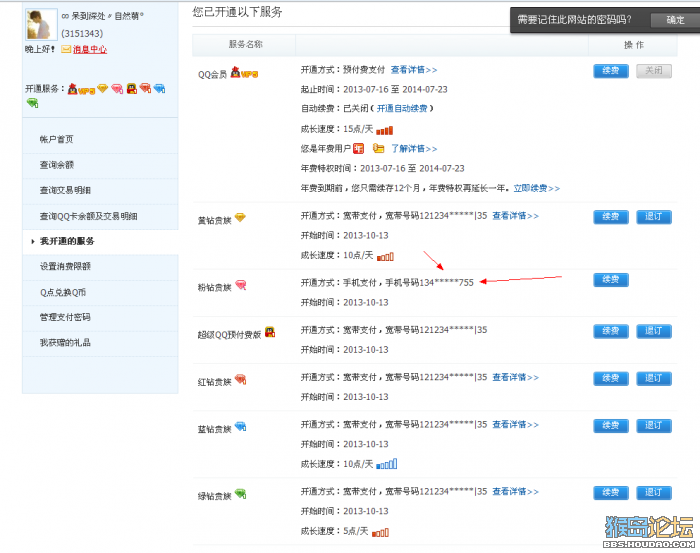
Task: Open 查看详情 link for QQ会员
Action: [x=414, y=70]
